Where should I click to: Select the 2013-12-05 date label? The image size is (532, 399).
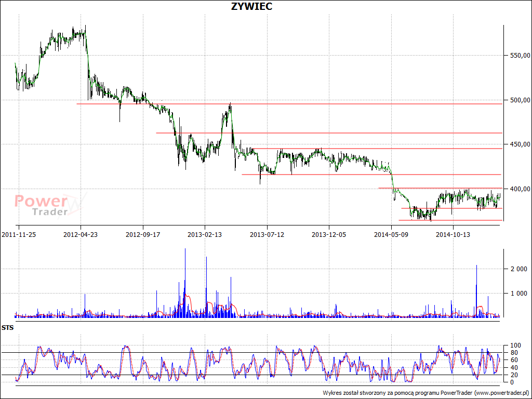[329, 234]
